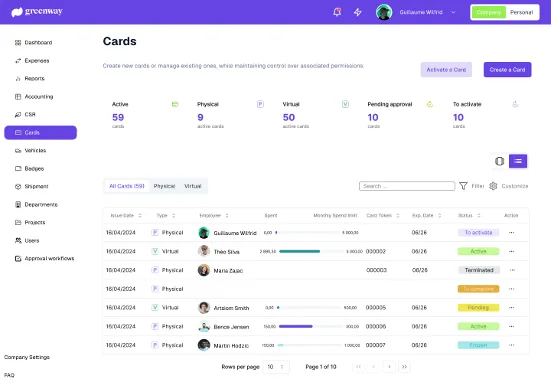This screenshot has height=392, width=551.
Task: Sort by Card Token column arrows
Action: pos(398,215)
